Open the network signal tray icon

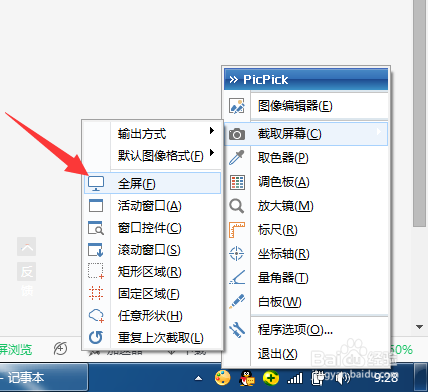(x=295, y=378)
